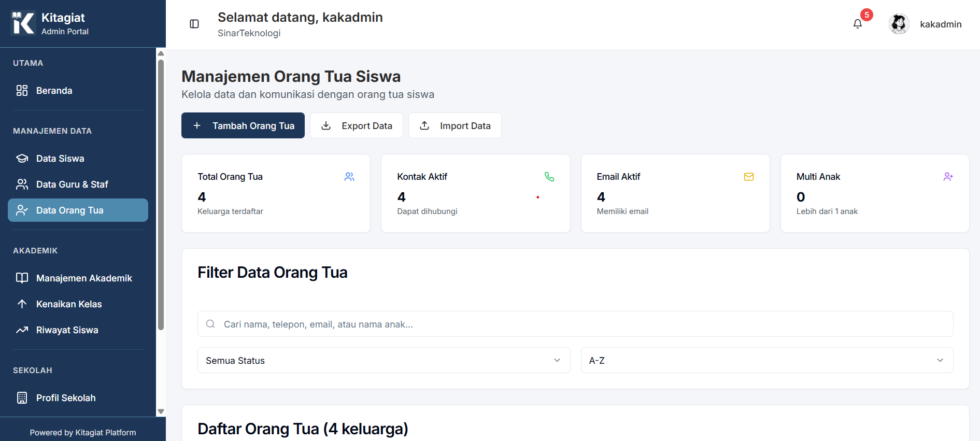This screenshot has height=441, width=980.
Task: Click the Email Aktif card title
Action: pos(618,177)
